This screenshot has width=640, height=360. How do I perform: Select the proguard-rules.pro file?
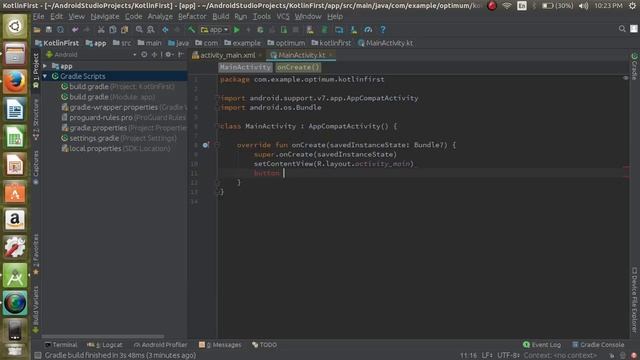[x=123, y=118]
